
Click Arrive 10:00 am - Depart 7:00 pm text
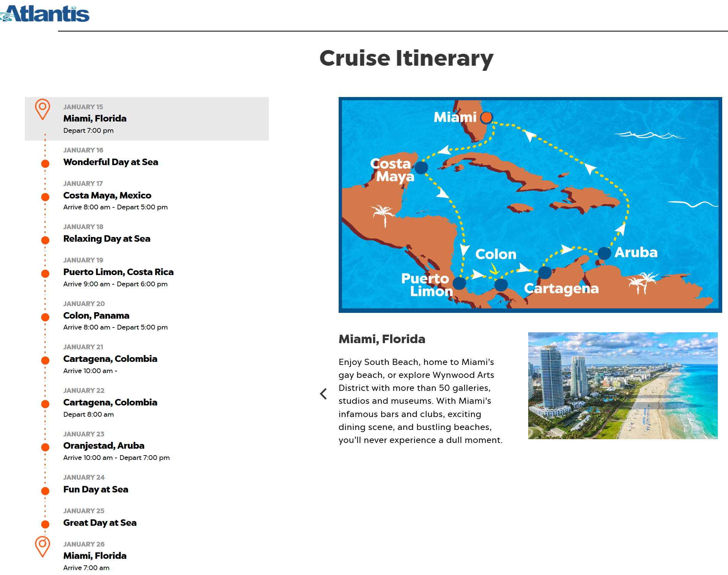pos(116,458)
